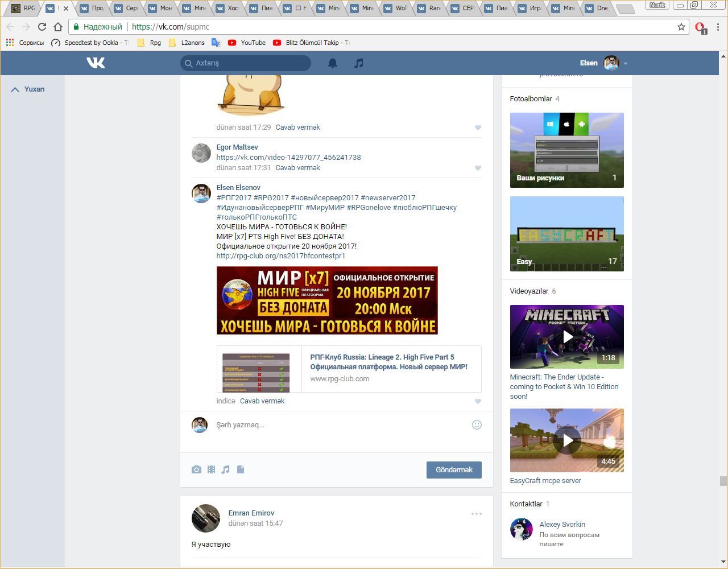The height and width of the screenshot is (569, 728).
Task: Switch to the Хос browser tab
Action: point(229,8)
